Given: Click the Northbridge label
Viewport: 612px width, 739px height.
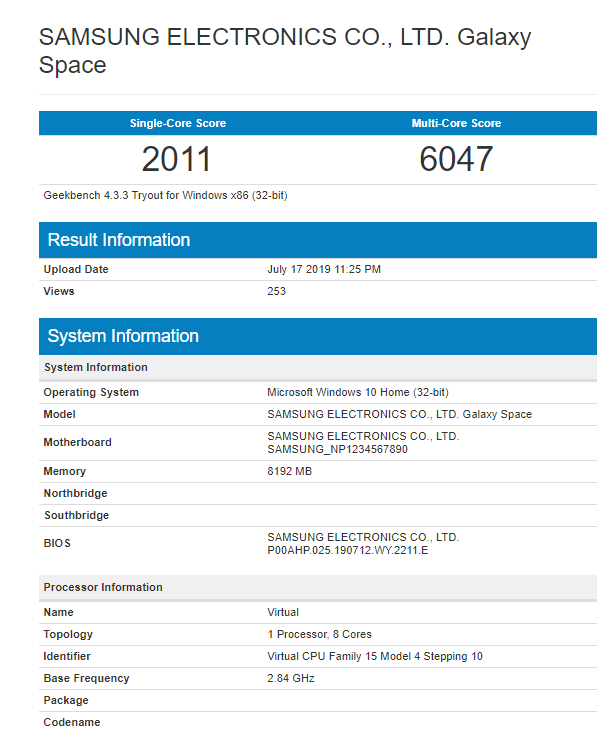Looking at the screenshot, I should (x=75, y=493).
